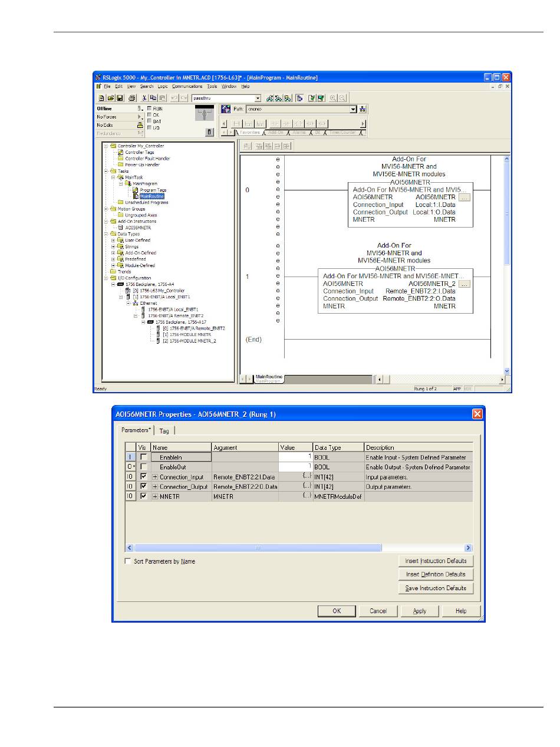The height and width of the screenshot is (747, 560).
Task: Click the Program Tags icon in the tree
Action: pyautogui.click(x=136, y=190)
